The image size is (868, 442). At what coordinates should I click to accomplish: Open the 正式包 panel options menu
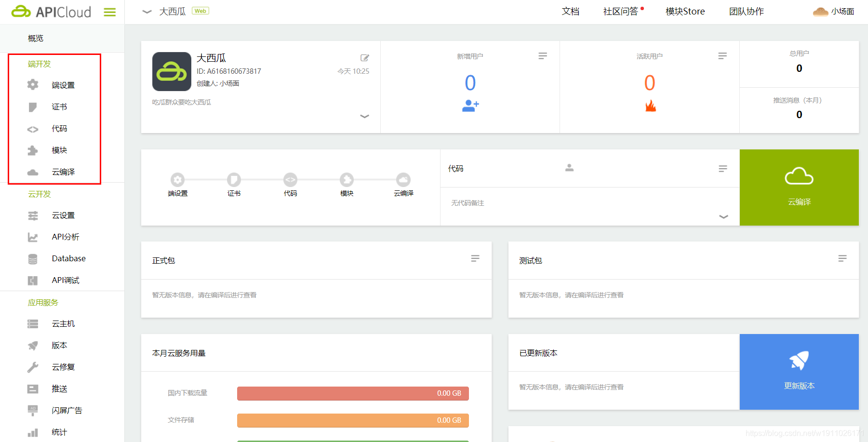tap(475, 258)
